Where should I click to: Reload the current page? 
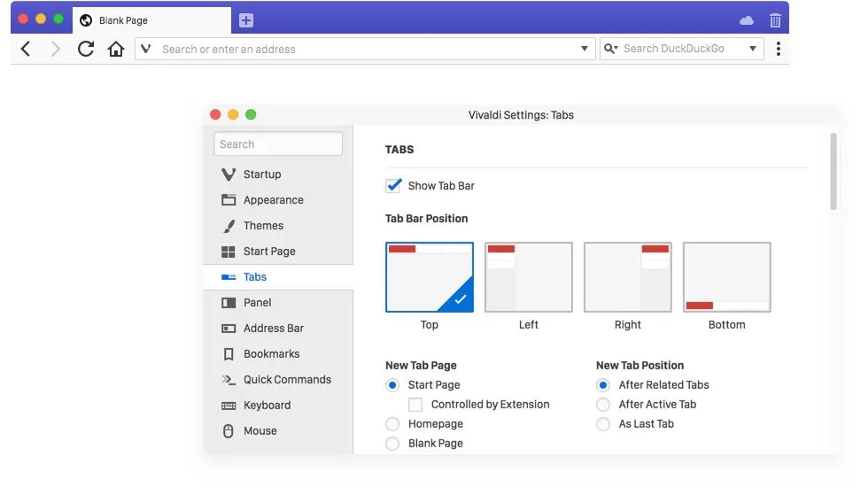pos(86,50)
